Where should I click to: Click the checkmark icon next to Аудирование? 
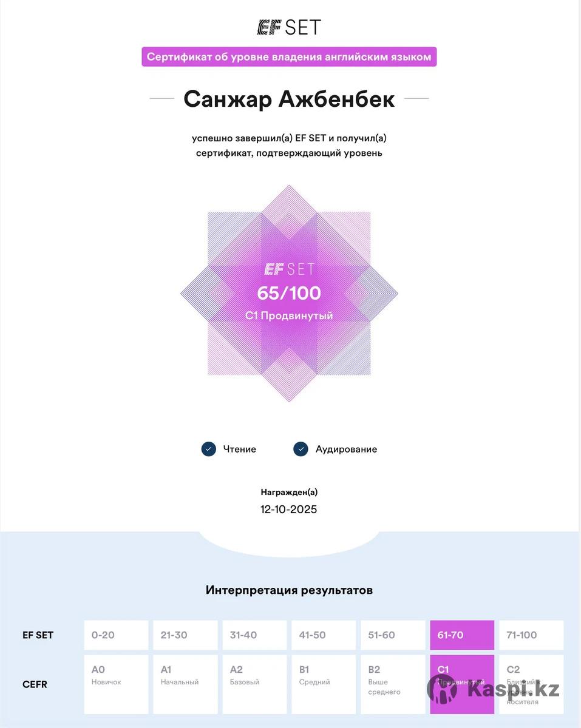[301, 449]
